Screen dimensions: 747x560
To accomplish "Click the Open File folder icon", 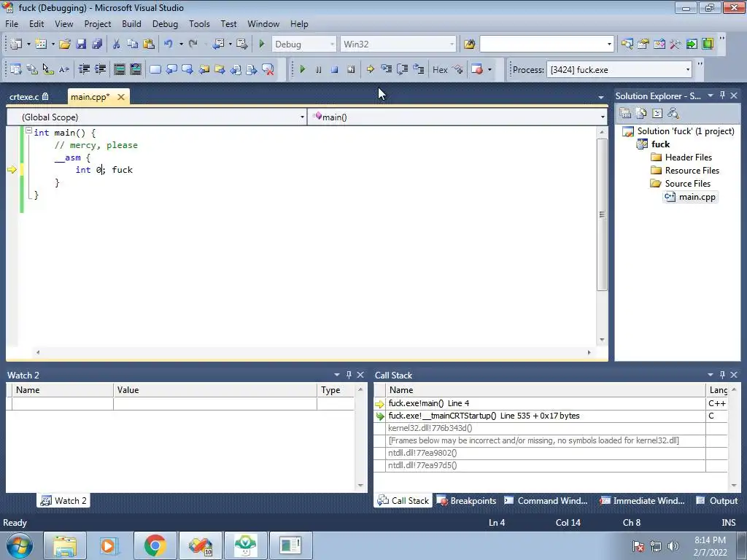I will coord(65,44).
